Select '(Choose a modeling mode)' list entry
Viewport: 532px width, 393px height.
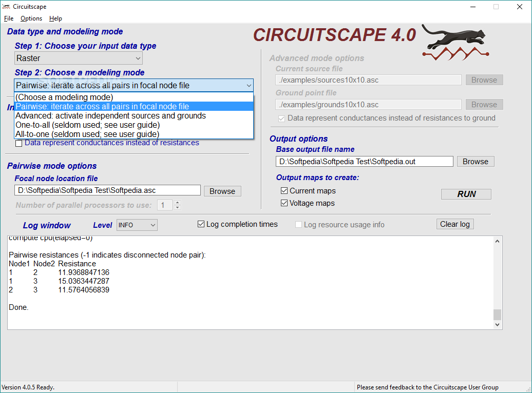tap(134, 97)
